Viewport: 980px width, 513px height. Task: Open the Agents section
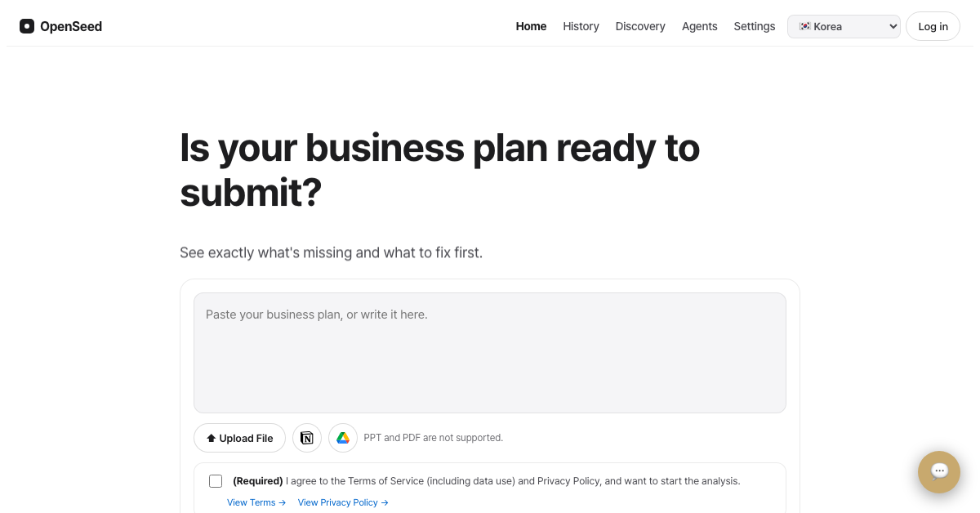[x=700, y=26]
